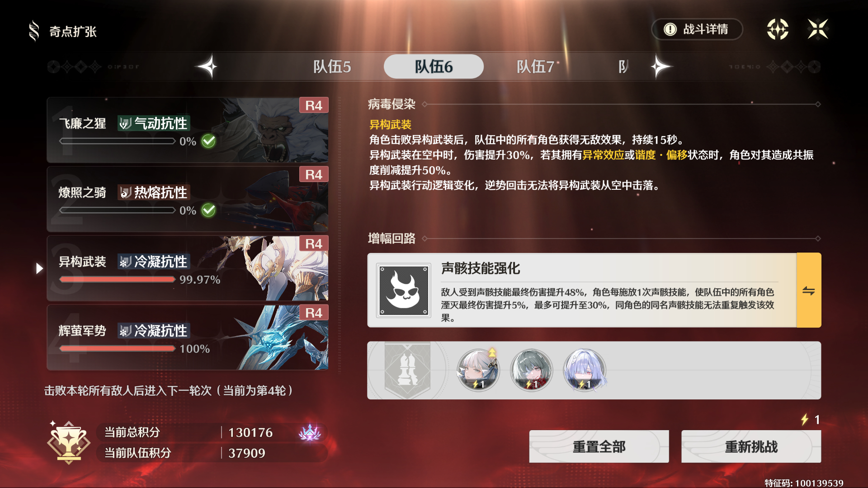Switch to the 队伍7 tab
Image resolution: width=868 pixels, height=488 pixels.
pos(535,67)
